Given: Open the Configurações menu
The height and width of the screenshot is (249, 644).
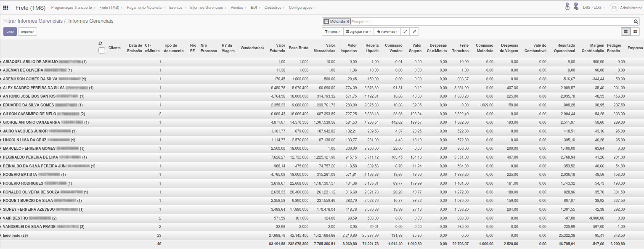Looking at the screenshot, I should 302,8.
